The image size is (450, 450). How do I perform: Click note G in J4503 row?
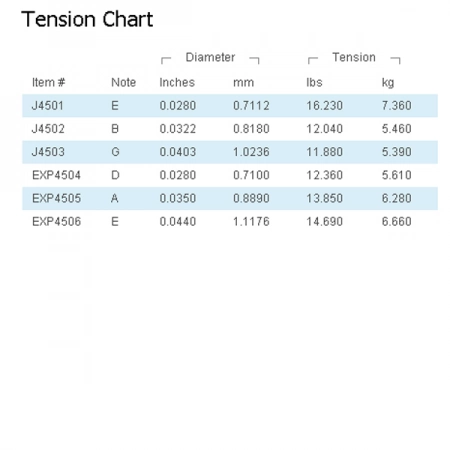tap(115, 152)
